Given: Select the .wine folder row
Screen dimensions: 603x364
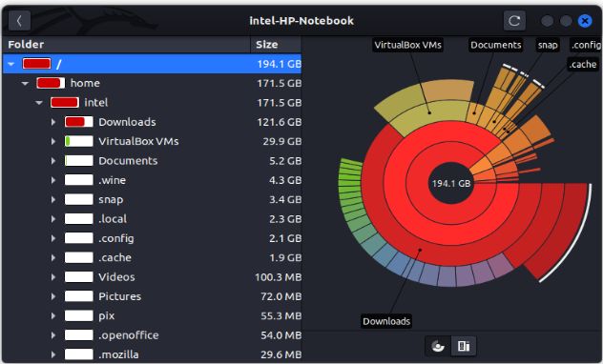Looking at the screenshot, I should [152, 180].
